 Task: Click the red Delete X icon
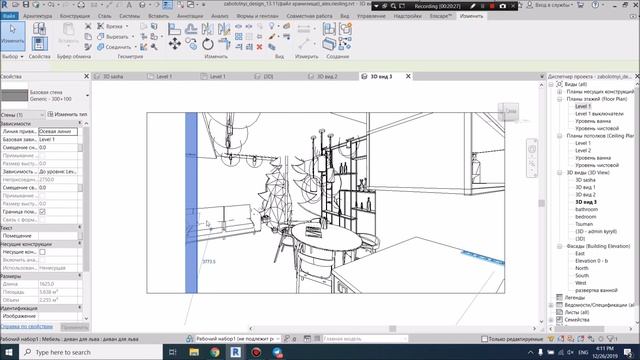(x=259, y=47)
